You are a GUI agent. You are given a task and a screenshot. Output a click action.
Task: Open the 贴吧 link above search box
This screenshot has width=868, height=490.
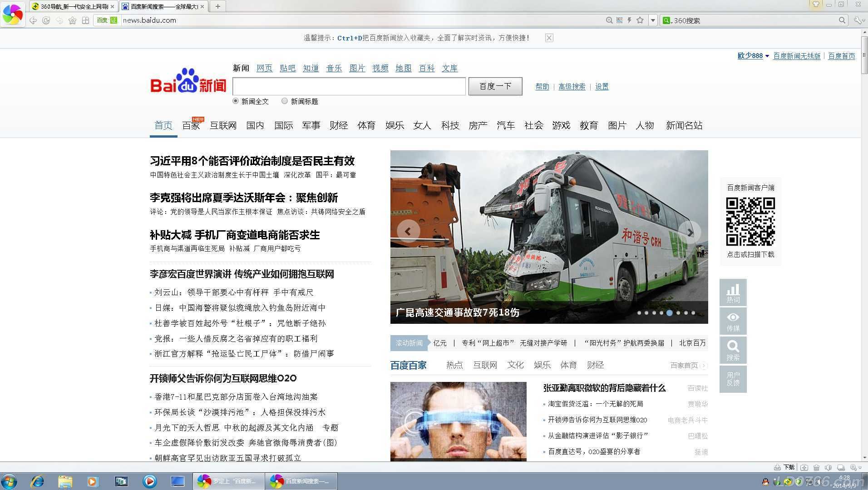[x=287, y=68]
